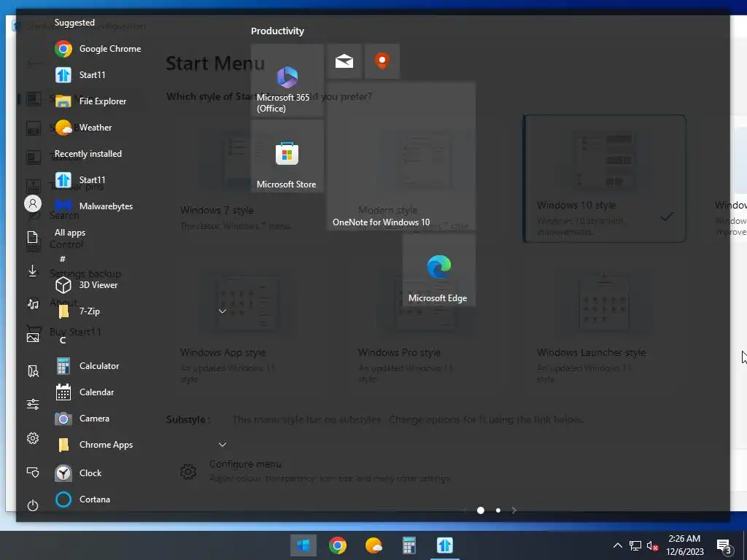Open Music folder from the sidebar
747x560 pixels.
[32, 304]
